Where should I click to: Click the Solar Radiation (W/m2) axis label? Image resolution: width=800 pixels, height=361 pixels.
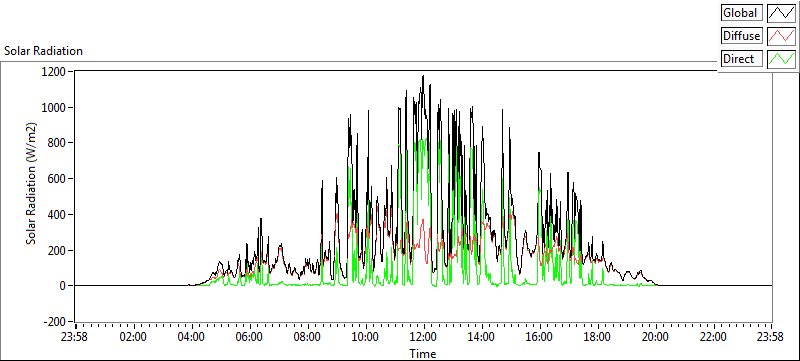[x=32, y=184]
